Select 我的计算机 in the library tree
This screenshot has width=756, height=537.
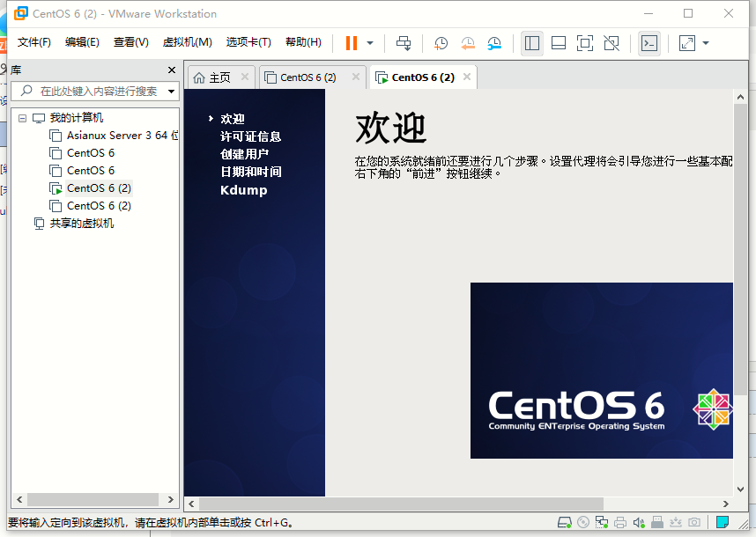point(76,117)
